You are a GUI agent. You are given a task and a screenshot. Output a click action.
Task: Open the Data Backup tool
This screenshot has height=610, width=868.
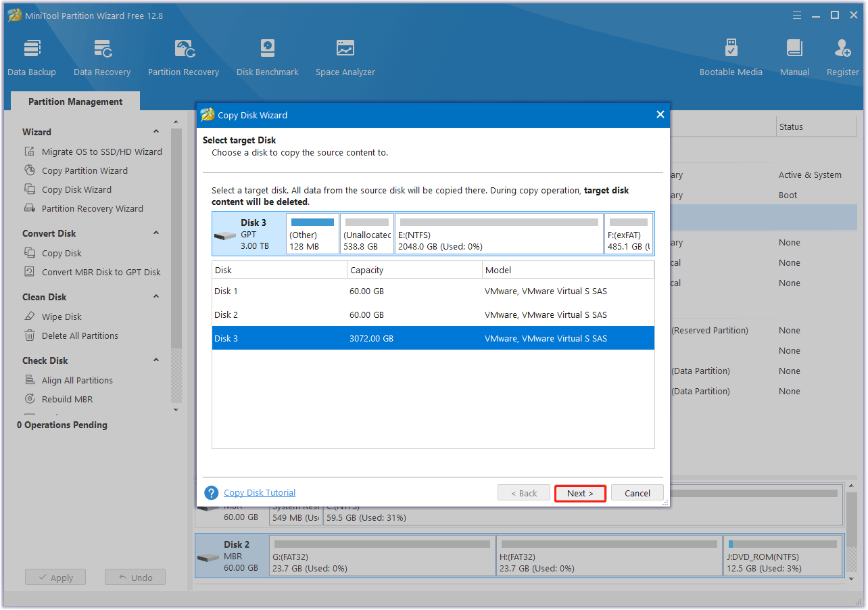tap(31, 55)
